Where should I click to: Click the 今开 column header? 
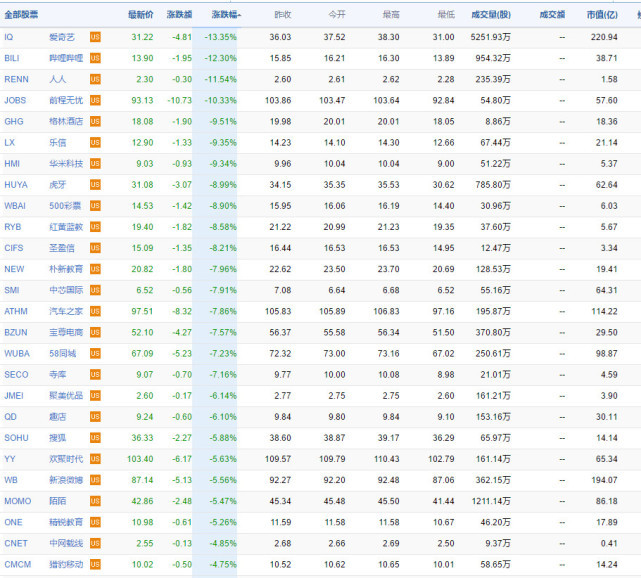point(337,15)
